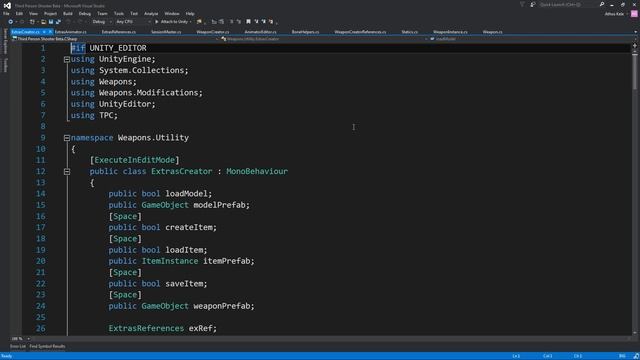Switch to the AnimatorEditor.cs tab
The height and width of the screenshot is (360, 640).
260,32
